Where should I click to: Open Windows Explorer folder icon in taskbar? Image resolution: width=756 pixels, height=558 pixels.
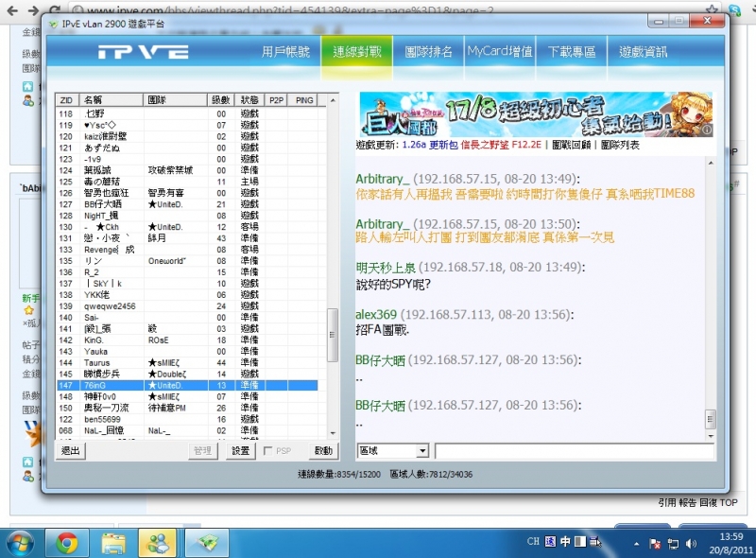(113, 542)
